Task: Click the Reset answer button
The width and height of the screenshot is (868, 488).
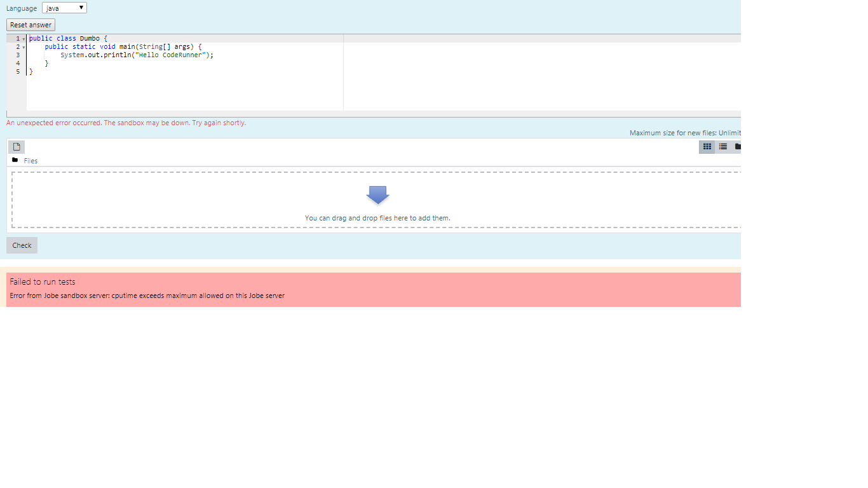Action: pos(31,25)
